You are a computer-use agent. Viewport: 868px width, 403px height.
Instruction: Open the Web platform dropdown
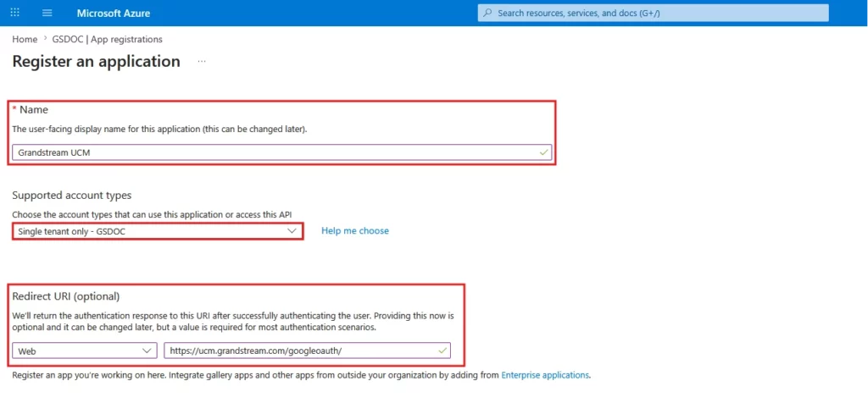[85, 351]
